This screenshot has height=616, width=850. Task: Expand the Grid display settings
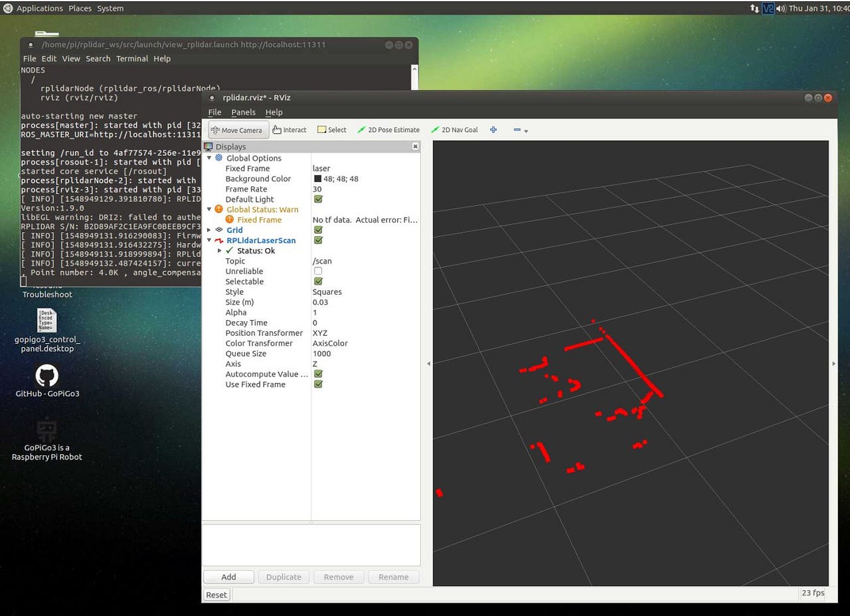tap(209, 230)
